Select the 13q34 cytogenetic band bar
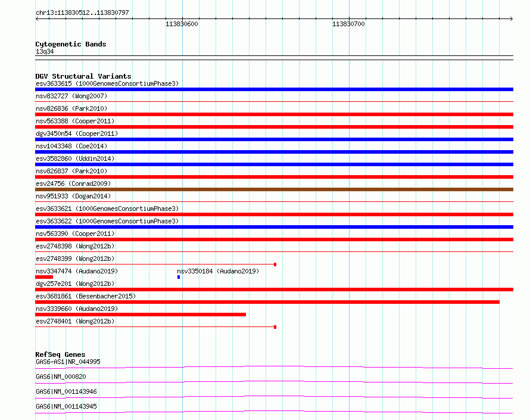Screen dimensions: 530x420 (x=274, y=58)
